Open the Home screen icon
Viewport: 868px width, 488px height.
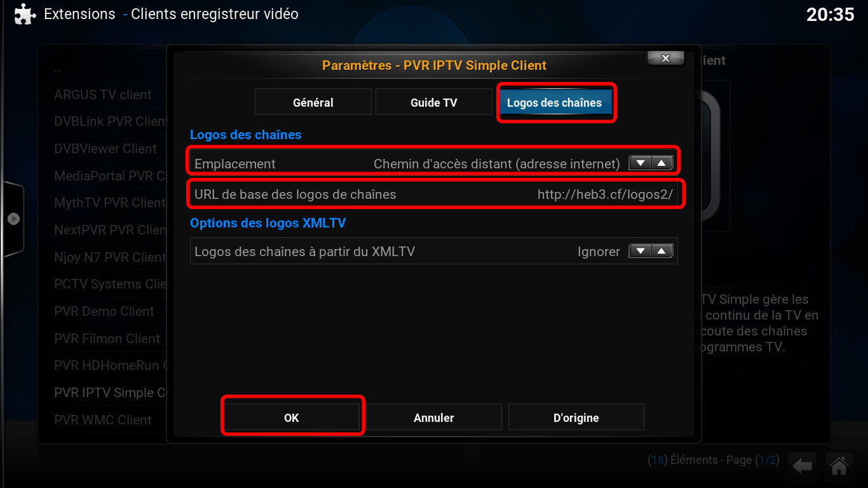[x=839, y=466]
